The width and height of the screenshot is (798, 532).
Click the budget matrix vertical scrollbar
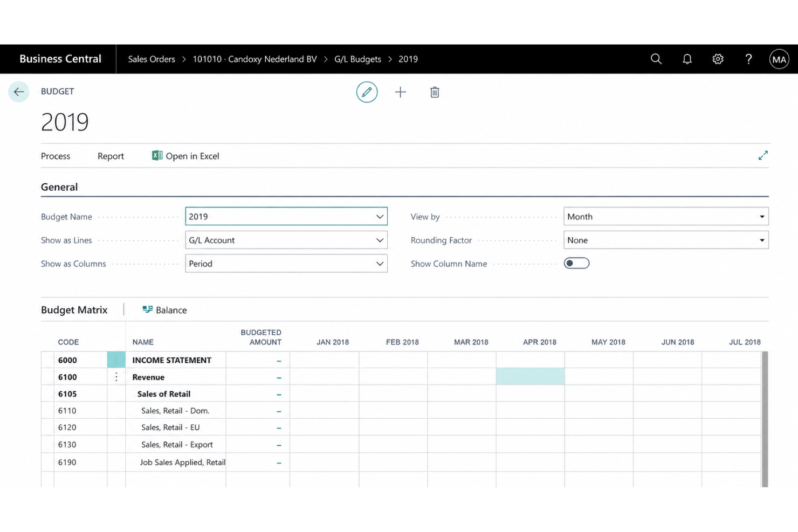click(x=765, y=419)
